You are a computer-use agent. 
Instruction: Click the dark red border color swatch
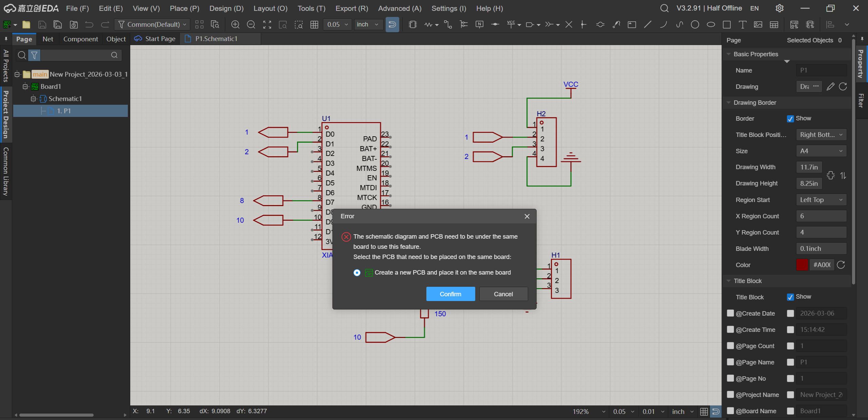(802, 265)
